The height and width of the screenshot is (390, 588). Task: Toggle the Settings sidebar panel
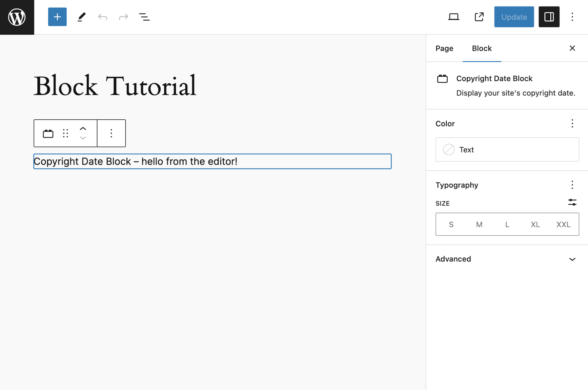coord(549,17)
